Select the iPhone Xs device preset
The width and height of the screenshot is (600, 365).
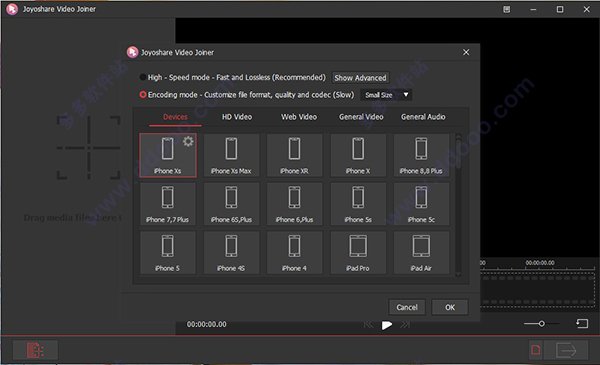click(x=168, y=155)
